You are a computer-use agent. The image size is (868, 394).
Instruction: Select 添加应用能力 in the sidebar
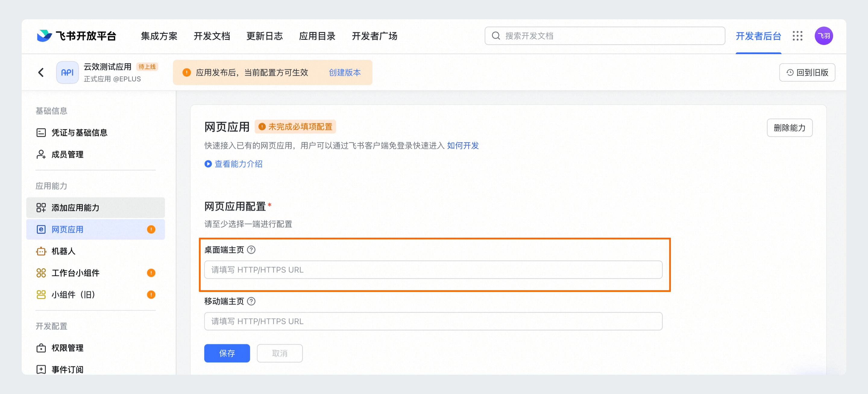coord(96,208)
